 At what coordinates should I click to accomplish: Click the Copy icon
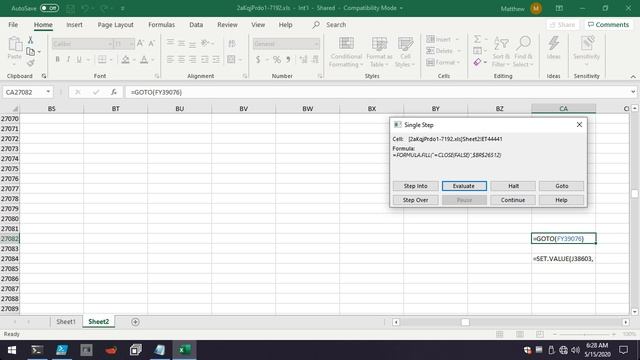point(30,52)
